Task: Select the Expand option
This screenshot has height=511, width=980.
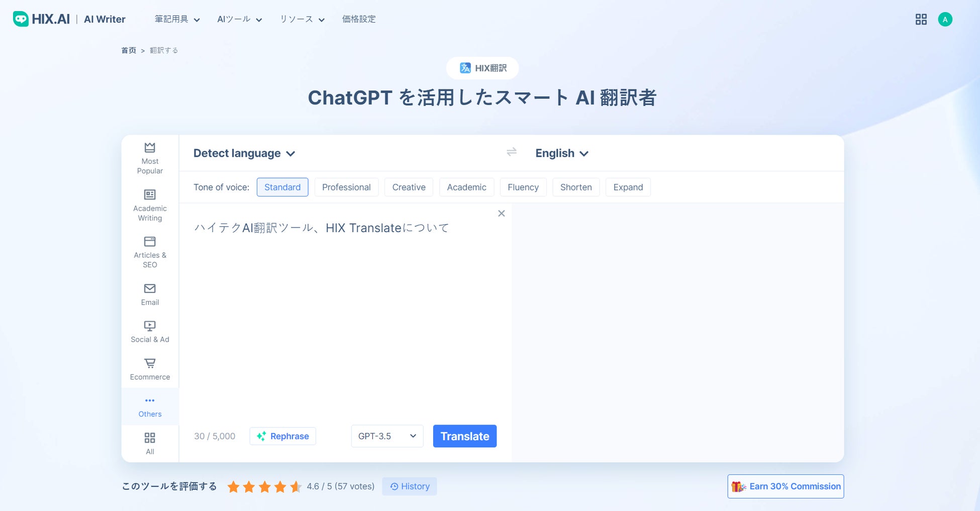Action: click(628, 187)
